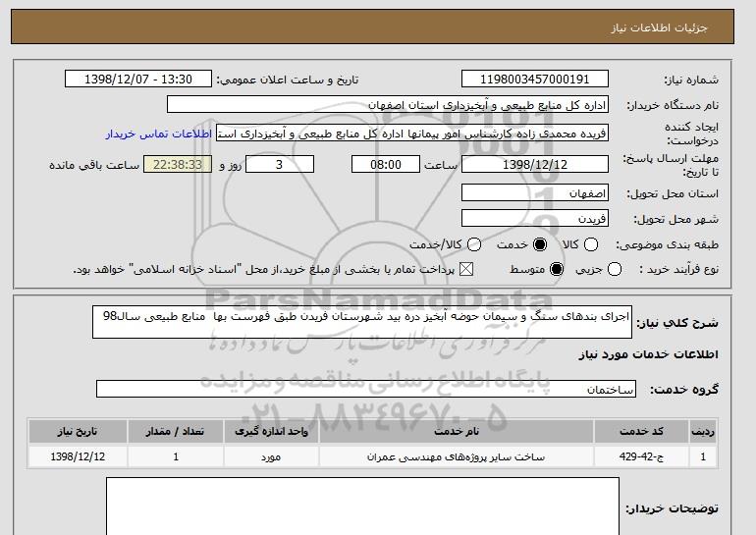Click the delivery province field اصفهان
Image resolution: width=756 pixels, height=535 pixels.
(x=535, y=192)
